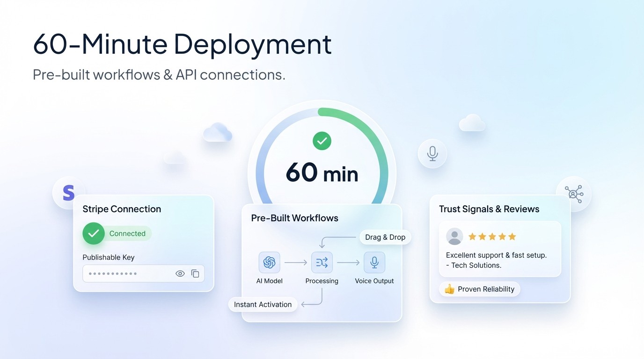
Task: Click the network nodes icon near Trust Signals
Action: point(574,193)
